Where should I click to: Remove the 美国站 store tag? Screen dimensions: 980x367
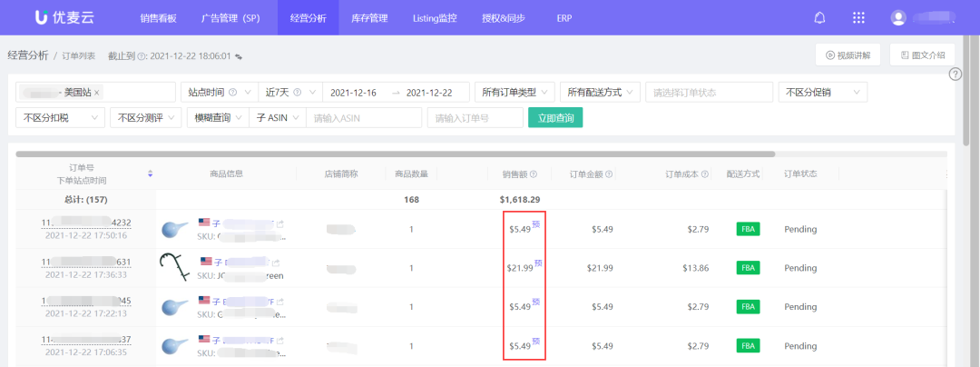coord(97,93)
